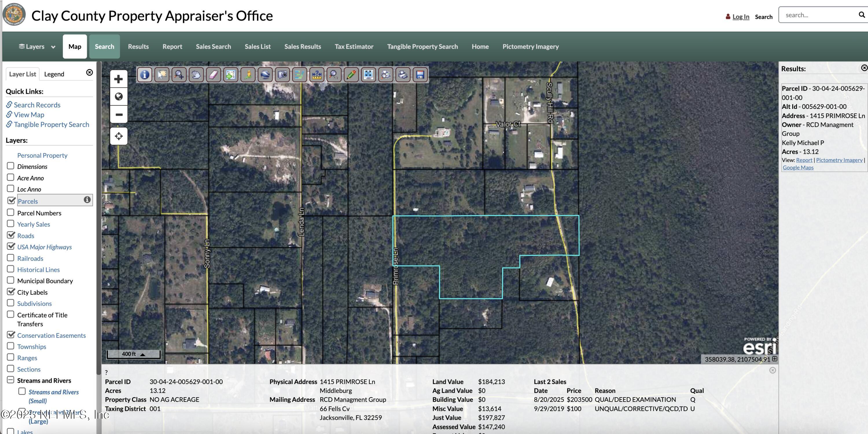Open the Pictometry Imagery link in results
868x434 pixels.
point(839,160)
